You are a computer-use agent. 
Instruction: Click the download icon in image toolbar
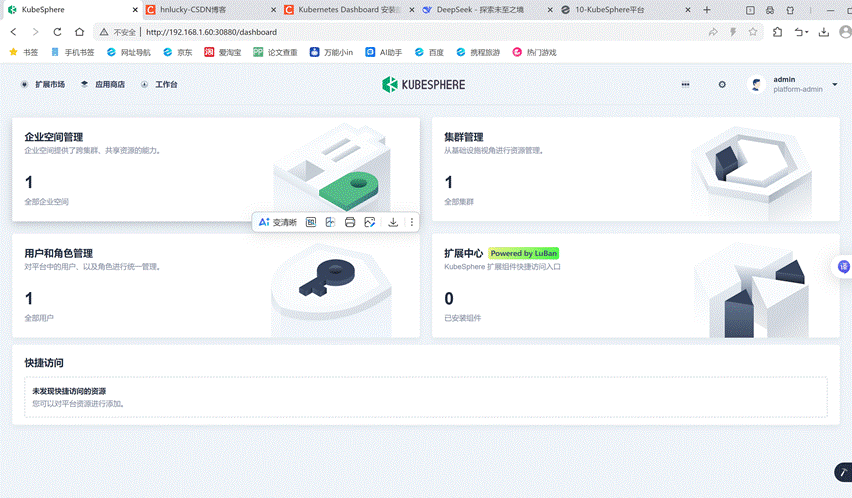pyautogui.click(x=393, y=222)
